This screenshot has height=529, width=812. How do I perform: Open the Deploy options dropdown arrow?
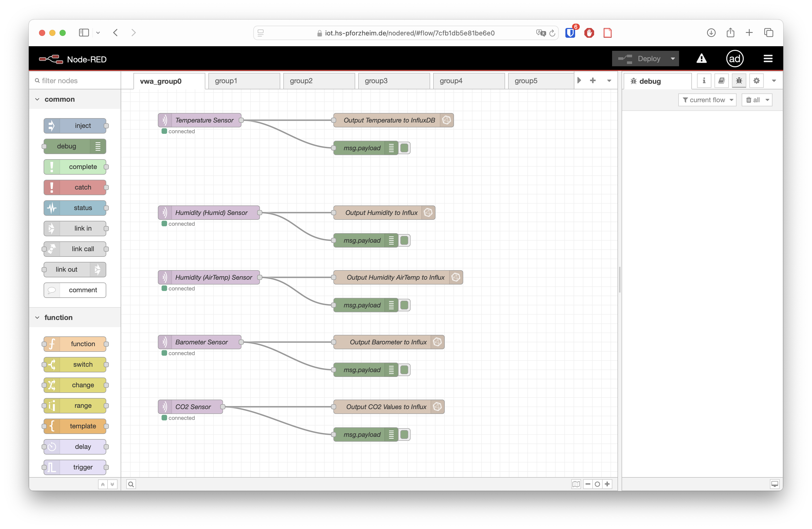click(672, 58)
